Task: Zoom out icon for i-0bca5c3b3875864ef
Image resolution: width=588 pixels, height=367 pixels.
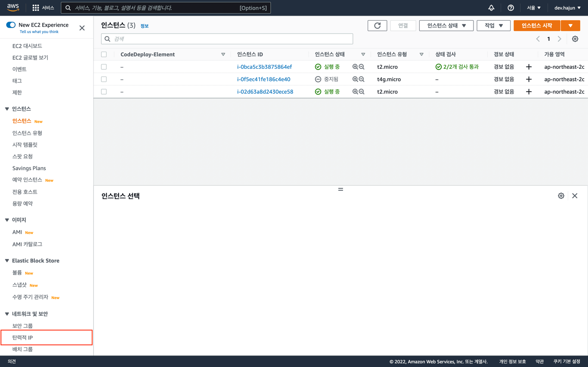Action: (x=362, y=67)
